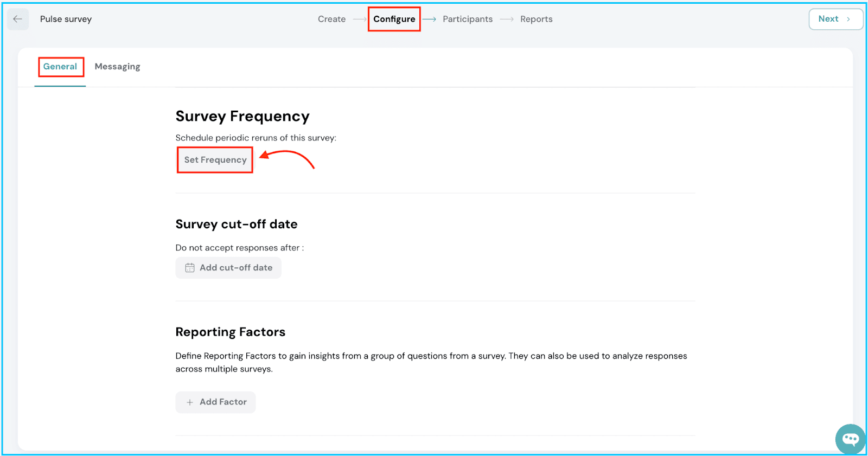
Task: Open the Messaging tab
Action: click(117, 67)
